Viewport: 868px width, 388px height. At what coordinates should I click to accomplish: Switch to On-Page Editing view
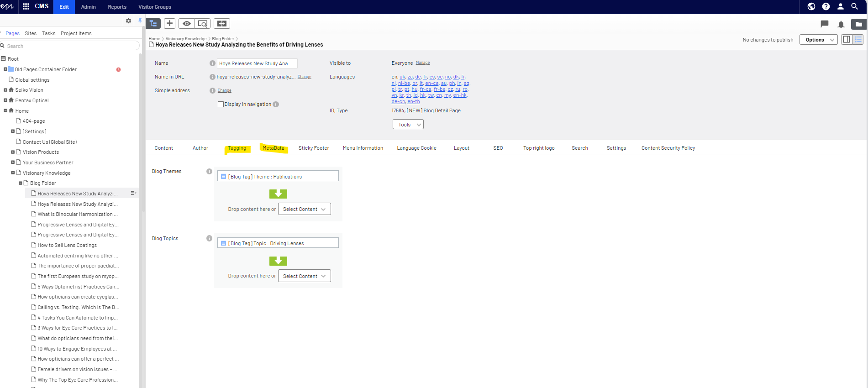[847, 40]
